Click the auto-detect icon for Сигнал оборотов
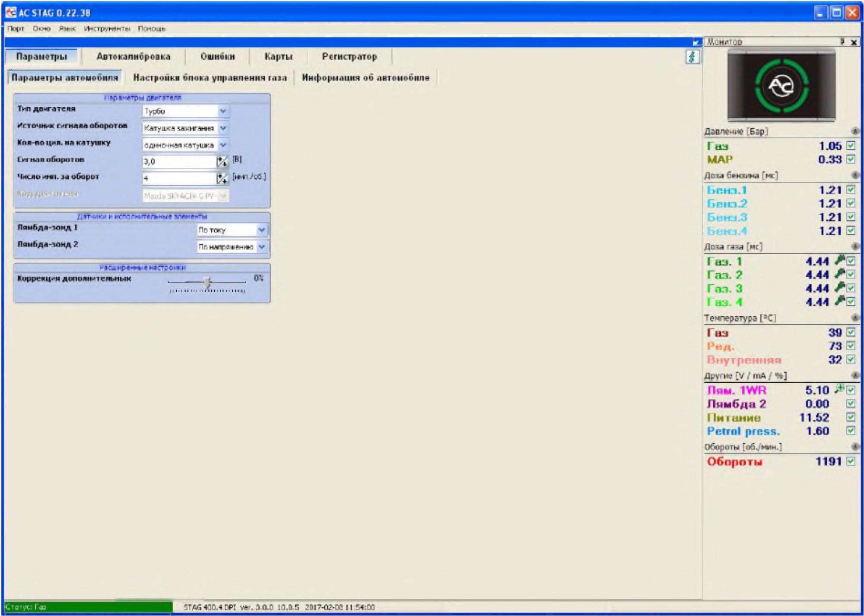Viewport: 864px width, 616px height. coord(222,161)
